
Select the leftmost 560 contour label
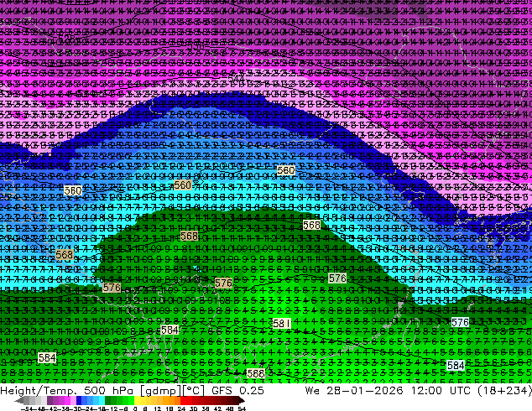(x=73, y=190)
